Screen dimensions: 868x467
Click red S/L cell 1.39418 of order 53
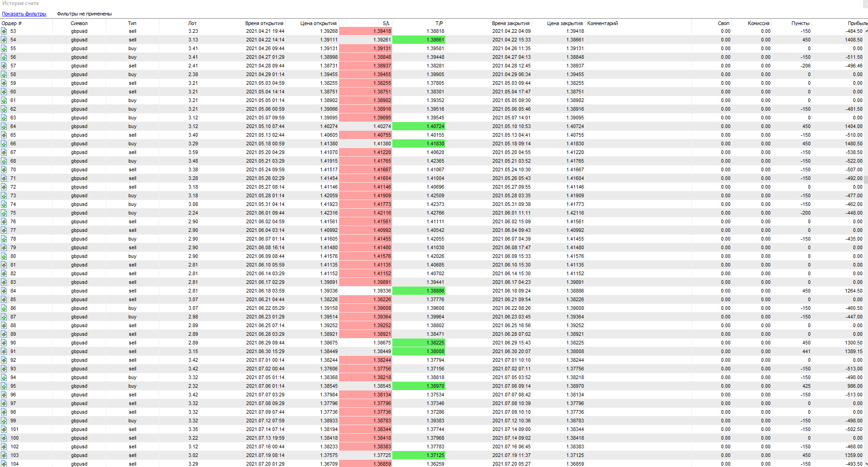(x=365, y=31)
